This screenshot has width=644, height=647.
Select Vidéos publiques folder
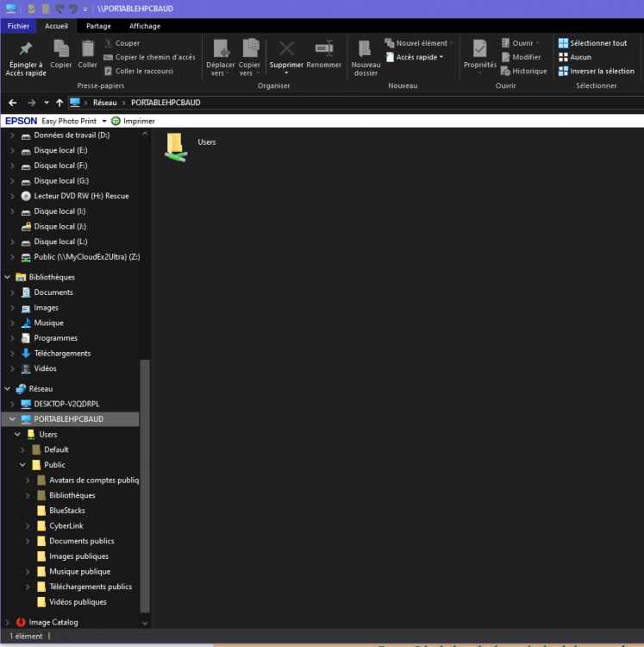click(78, 602)
